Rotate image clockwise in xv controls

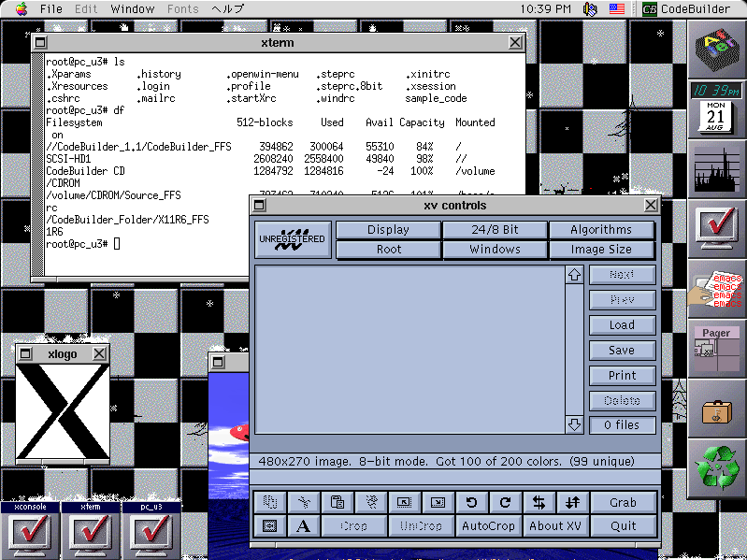(x=505, y=502)
